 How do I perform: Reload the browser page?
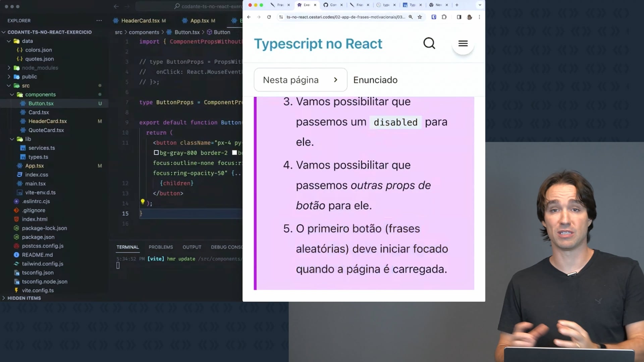pos(269,17)
